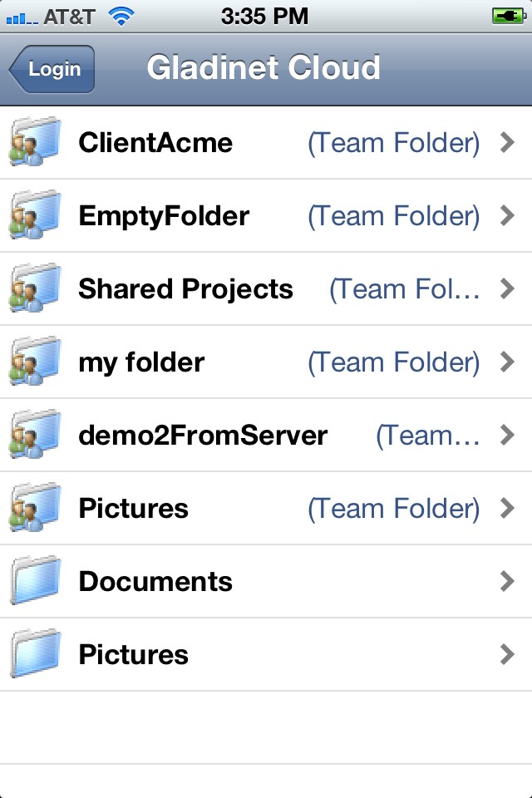Expand ClientAcme using its chevron arrow
The image size is (532, 798).
point(507,143)
